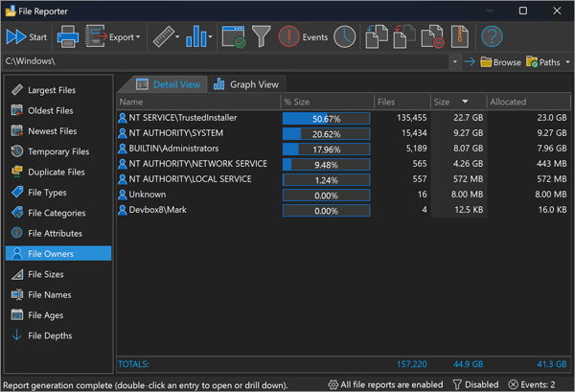Click the Paths button
Viewport: 575px width, 392px height.
click(x=543, y=62)
